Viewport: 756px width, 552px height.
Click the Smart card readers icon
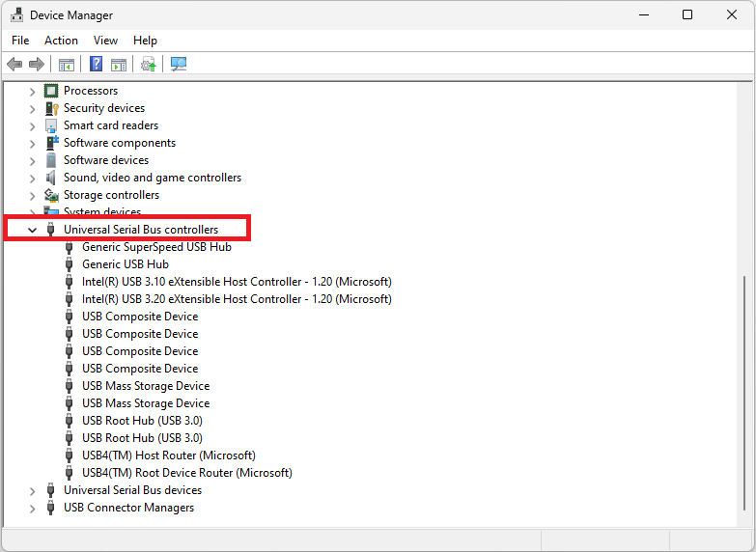click(x=51, y=125)
